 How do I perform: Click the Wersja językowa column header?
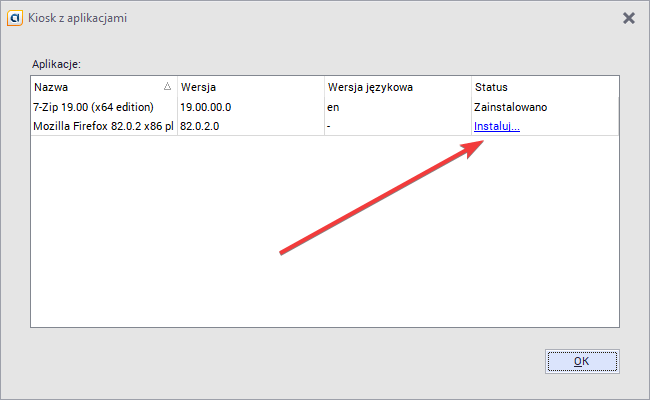pos(397,87)
